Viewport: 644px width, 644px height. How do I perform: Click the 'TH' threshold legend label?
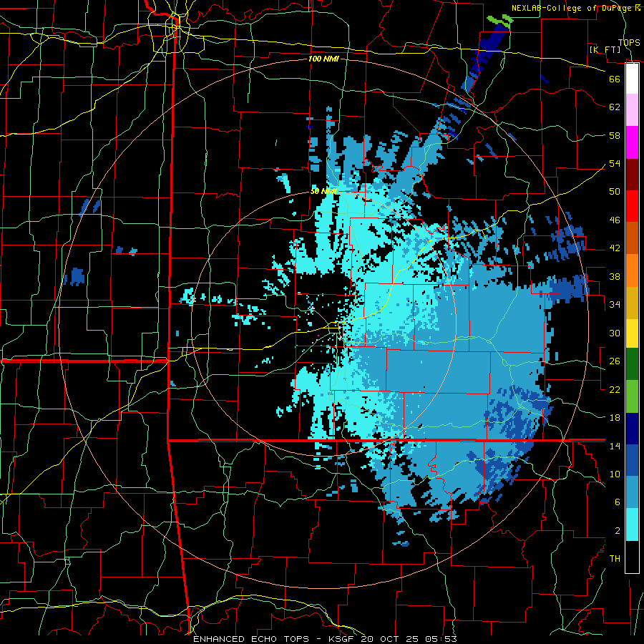[x=615, y=559]
